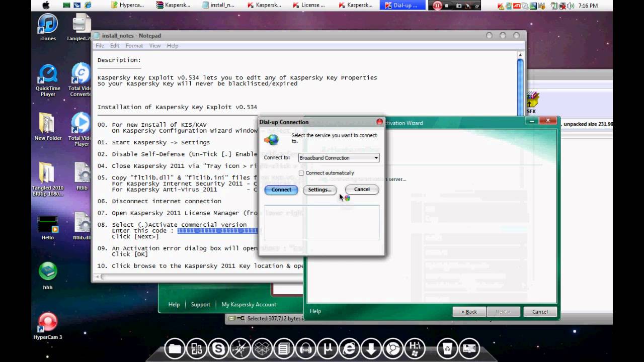Launch Skype from the dock
Image resolution: width=644 pixels, height=362 pixels.
(218, 348)
